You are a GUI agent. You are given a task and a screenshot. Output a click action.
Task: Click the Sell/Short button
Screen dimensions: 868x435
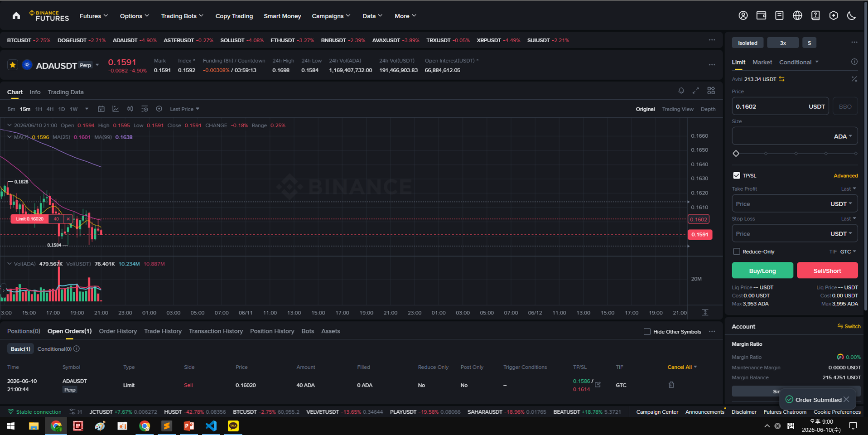click(827, 271)
